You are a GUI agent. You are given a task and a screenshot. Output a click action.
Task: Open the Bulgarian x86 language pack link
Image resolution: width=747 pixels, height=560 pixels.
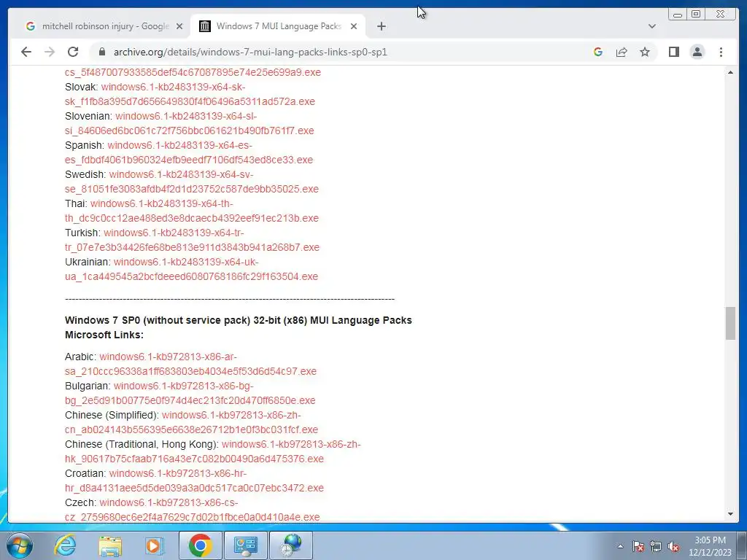pos(190,393)
